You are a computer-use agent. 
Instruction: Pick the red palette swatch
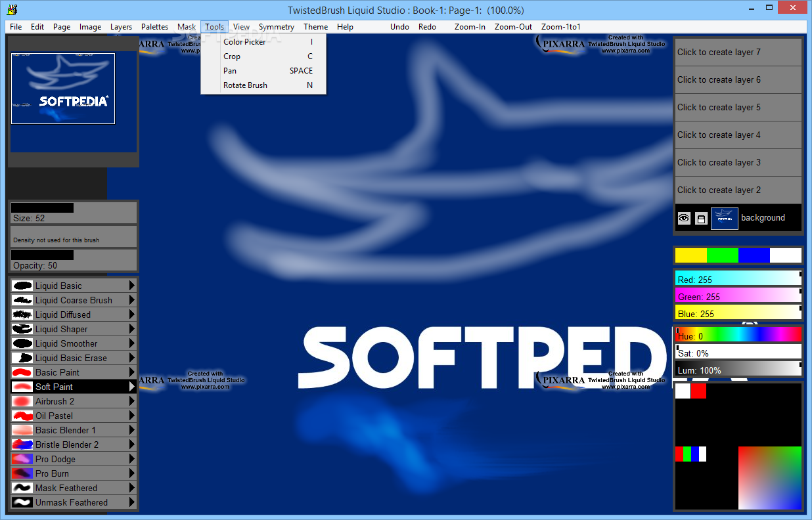pyautogui.click(x=698, y=391)
